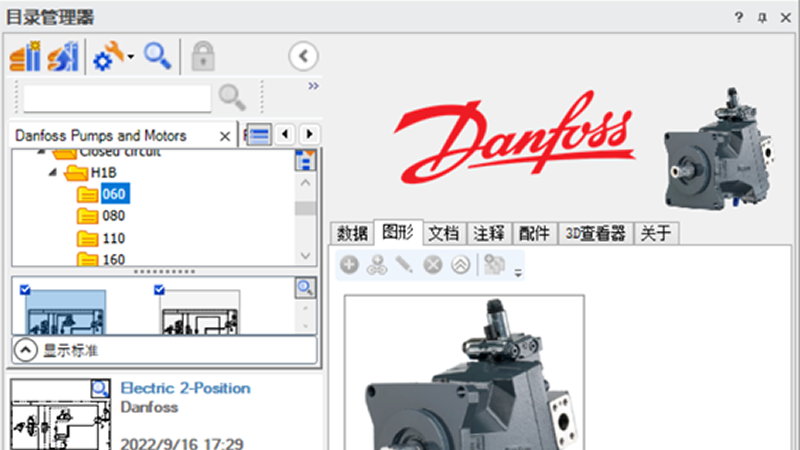The height and width of the screenshot is (450, 800).
Task: Go to next tab with right arrow
Action: coord(309,134)
